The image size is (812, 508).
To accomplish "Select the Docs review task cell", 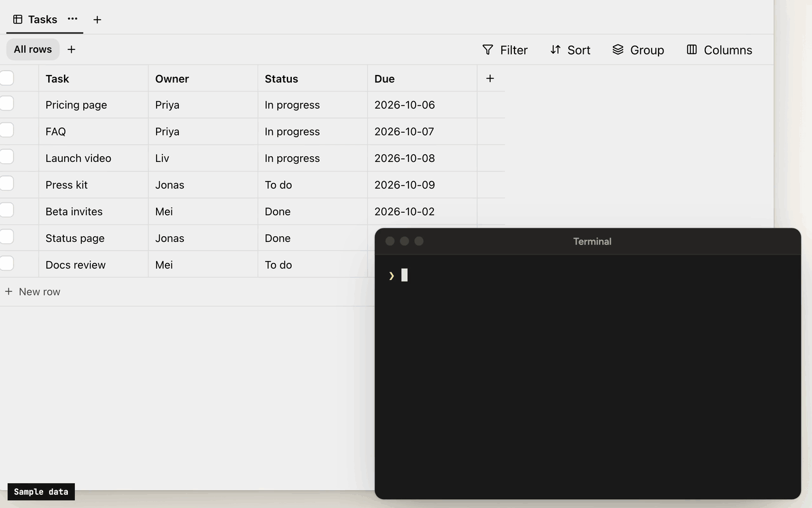I will (x=93, y=265).
